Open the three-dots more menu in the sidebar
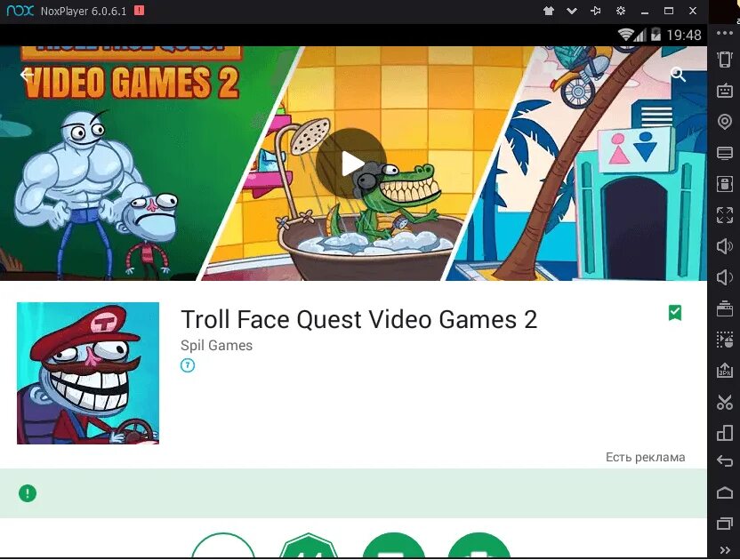This screenshot has width=740, height=560. click(724, 33)
